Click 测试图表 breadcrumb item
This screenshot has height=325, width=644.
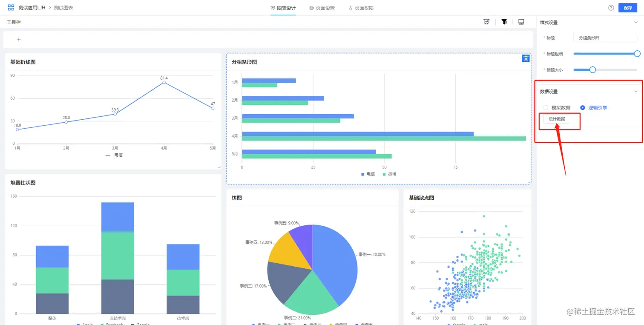click(63, 8)
